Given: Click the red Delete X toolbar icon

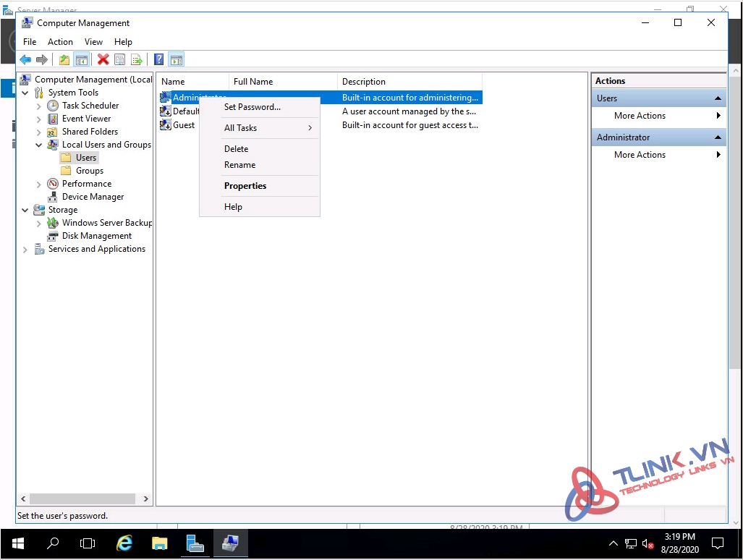Looking at the screenshot, I should 103,60.
